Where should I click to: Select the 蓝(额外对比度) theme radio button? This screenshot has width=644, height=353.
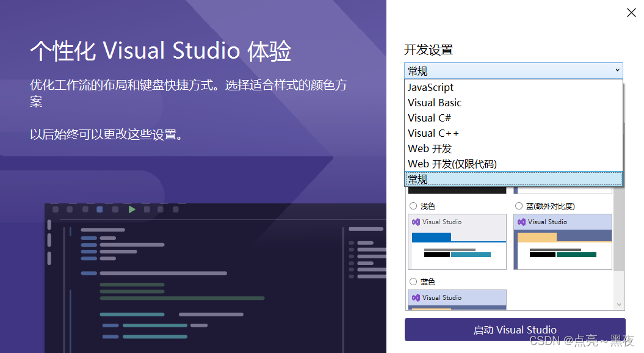tap(519, 206)
